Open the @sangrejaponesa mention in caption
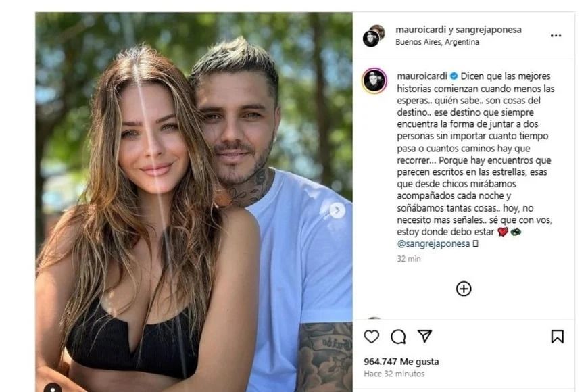The width and height of the screenshot is (588, 392). pos(433,243)
